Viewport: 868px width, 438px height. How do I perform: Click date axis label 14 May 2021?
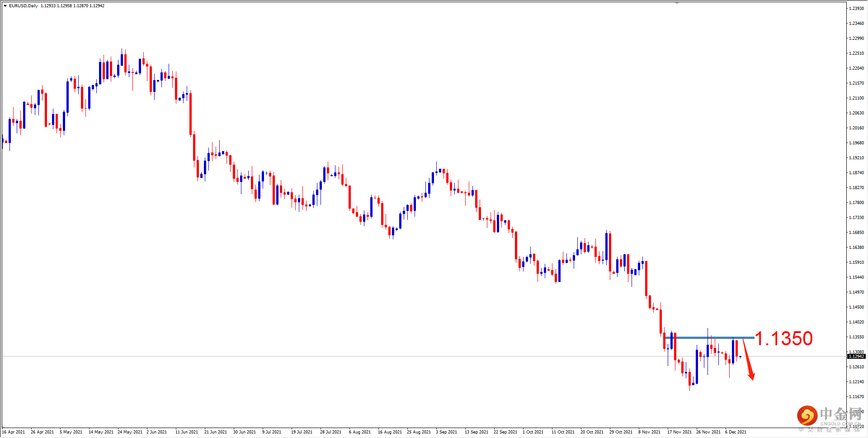pos(101,432)
